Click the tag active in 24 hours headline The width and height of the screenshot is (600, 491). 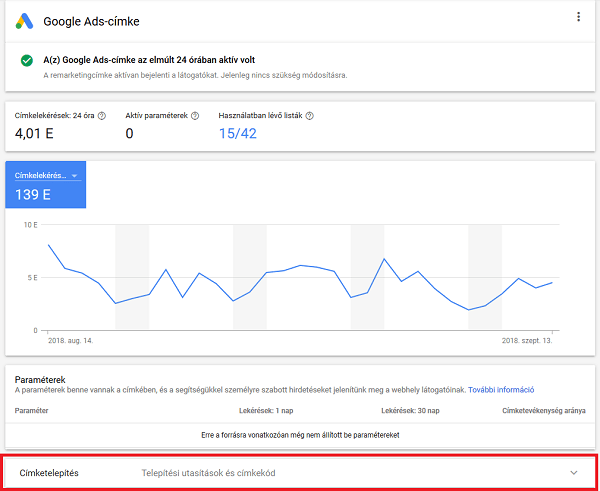coord(149,60)
